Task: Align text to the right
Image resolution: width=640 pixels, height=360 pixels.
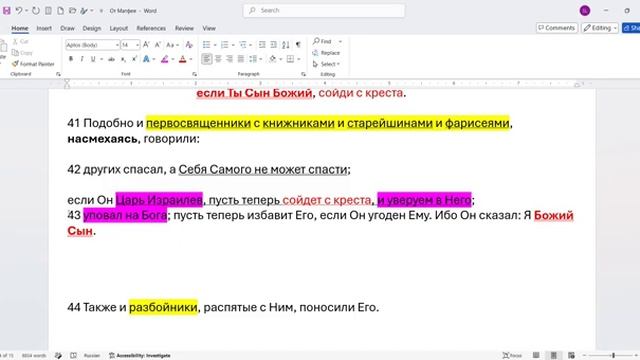Action: click(229, 59)
